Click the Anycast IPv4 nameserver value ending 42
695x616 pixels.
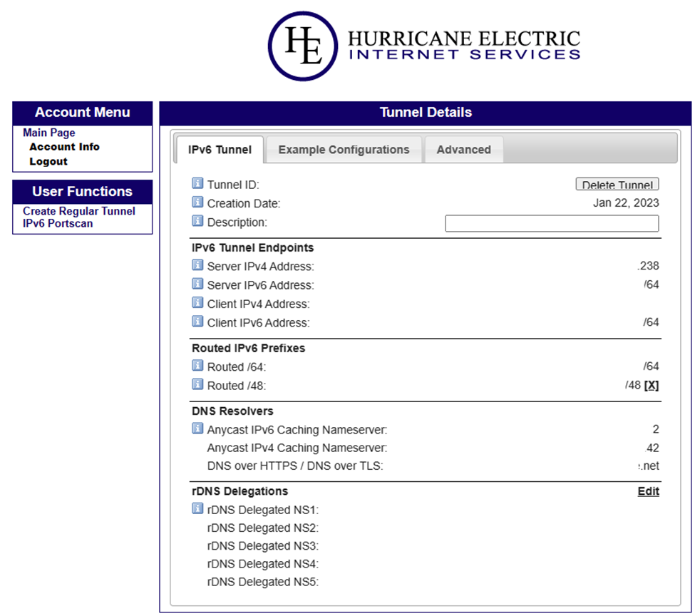point(652,448)
